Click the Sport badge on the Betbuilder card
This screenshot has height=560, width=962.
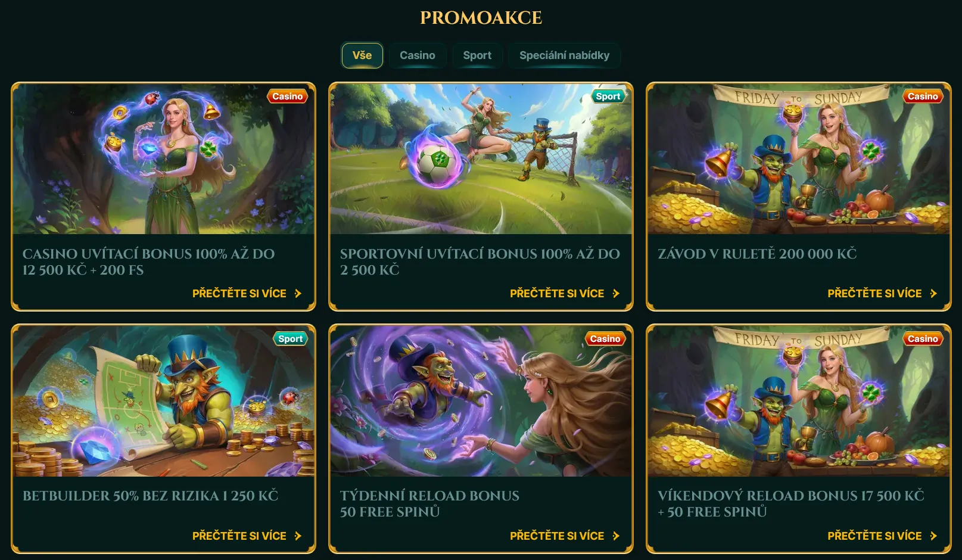pos(290,339)
